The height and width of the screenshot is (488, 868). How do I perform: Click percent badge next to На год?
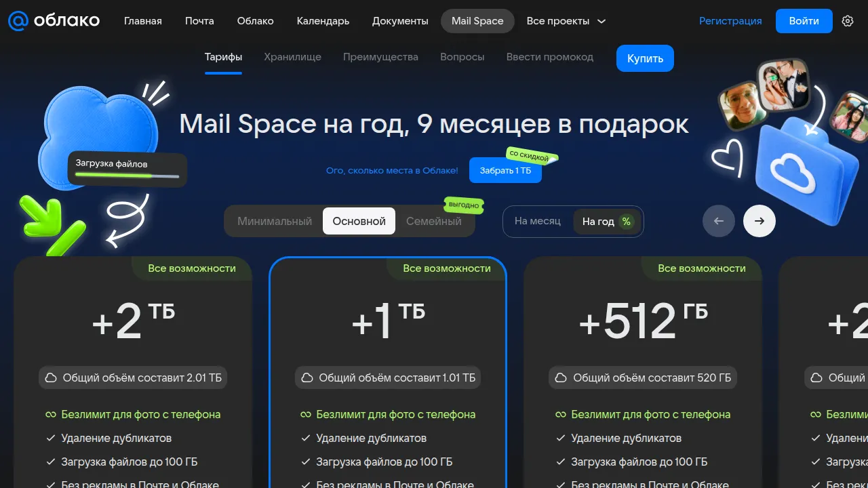[x=627, y=222]
